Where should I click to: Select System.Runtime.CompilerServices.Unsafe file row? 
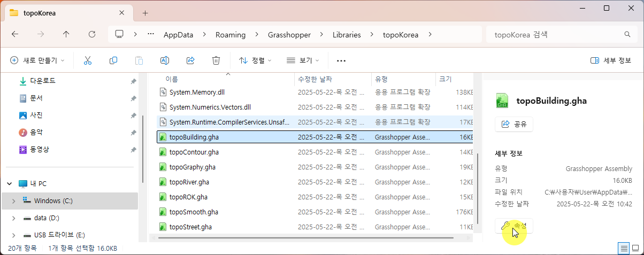pyautogui.click(x=315, y=122)
